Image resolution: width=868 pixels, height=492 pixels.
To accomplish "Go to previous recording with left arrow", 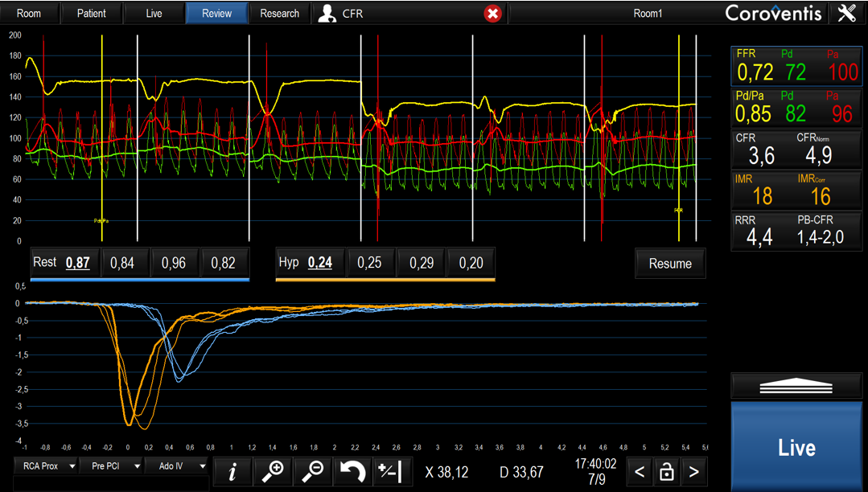I will 640,472.
